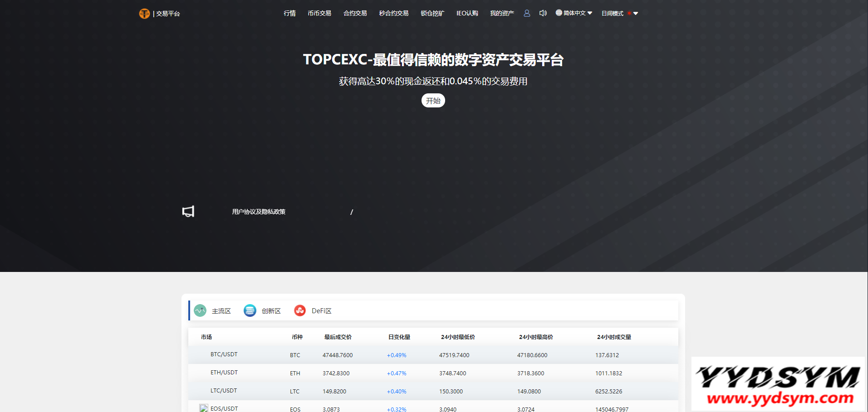This screenshot has width=868, height=412.
Task: Expand the 日间模式 theme dropdown arrow
Action: pos(636,14)
